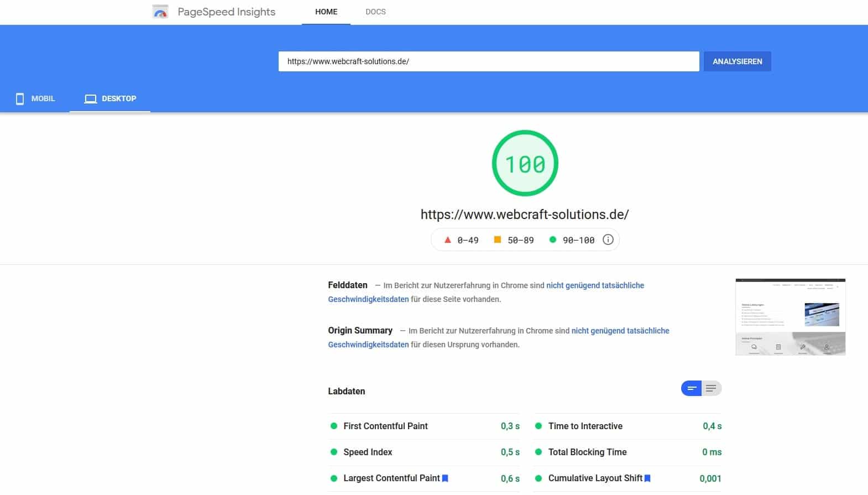The width and height of the screenshot is (868, 495).
Task: Click the Total Blocking Time green status dot
Action: (538, 452)
